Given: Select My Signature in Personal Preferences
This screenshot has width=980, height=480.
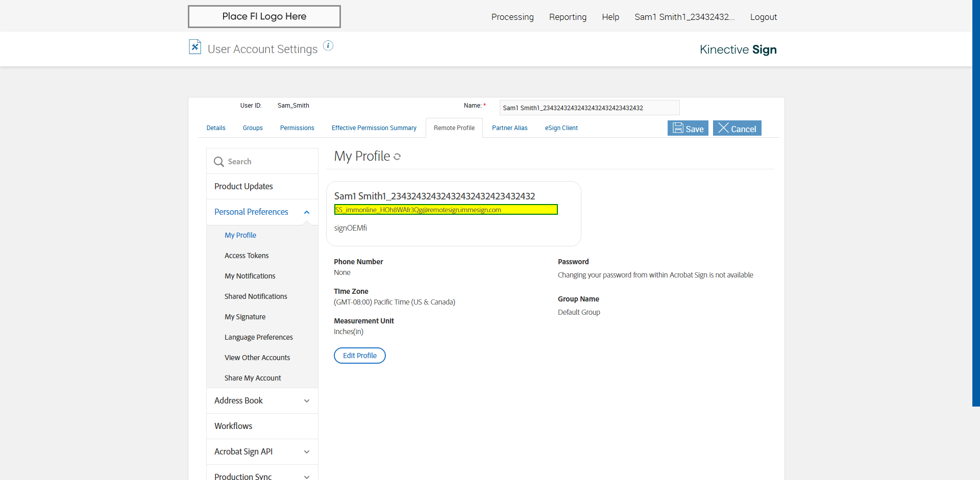Looking at the screenshot, I should click(x=245, y=317).
